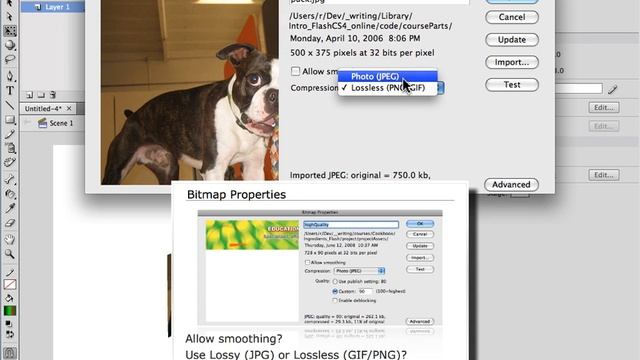Viewport: 640px width, 360px height.
Task: Close the Untitled-4* document tab
Action: 69,108
